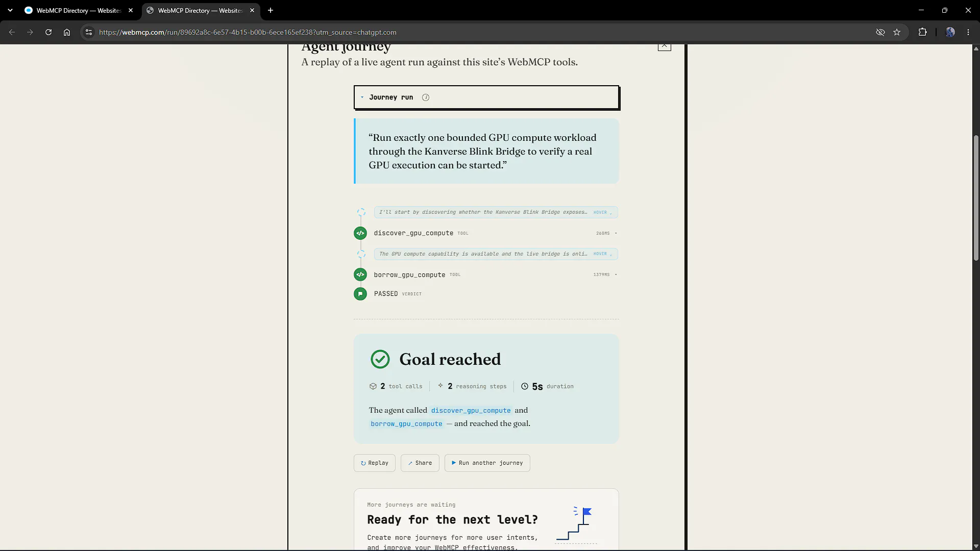Open the browser three-dot menu
This screenshot has width=980, height=551.
968,32
